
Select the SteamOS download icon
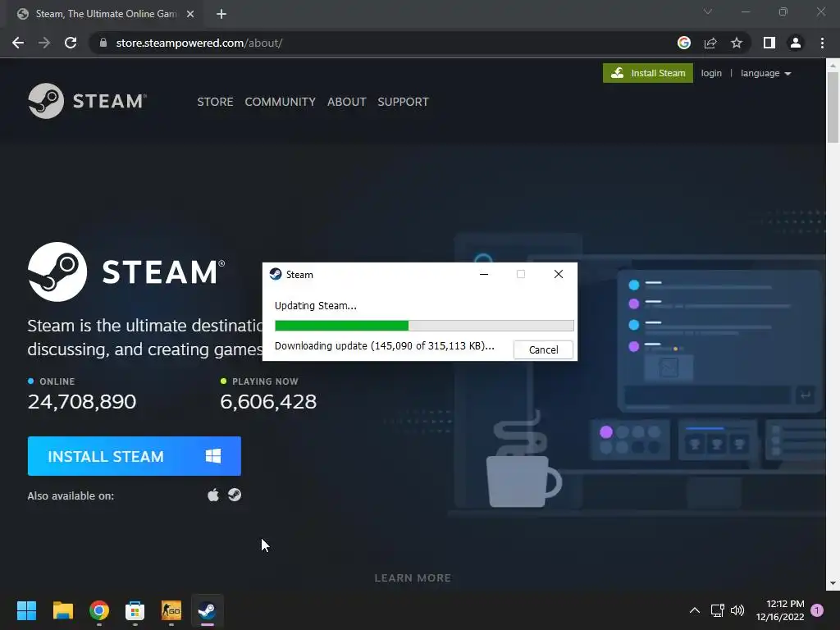click(235, 495)
